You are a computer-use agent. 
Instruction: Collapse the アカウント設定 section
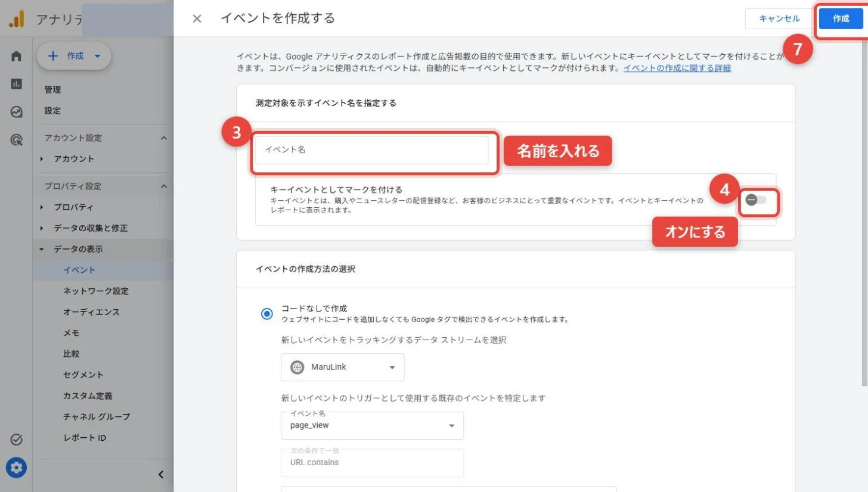tap(163, 138)
